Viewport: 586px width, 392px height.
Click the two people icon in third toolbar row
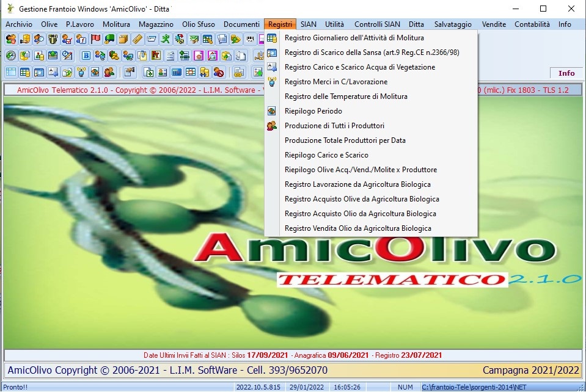coord(109,72)
